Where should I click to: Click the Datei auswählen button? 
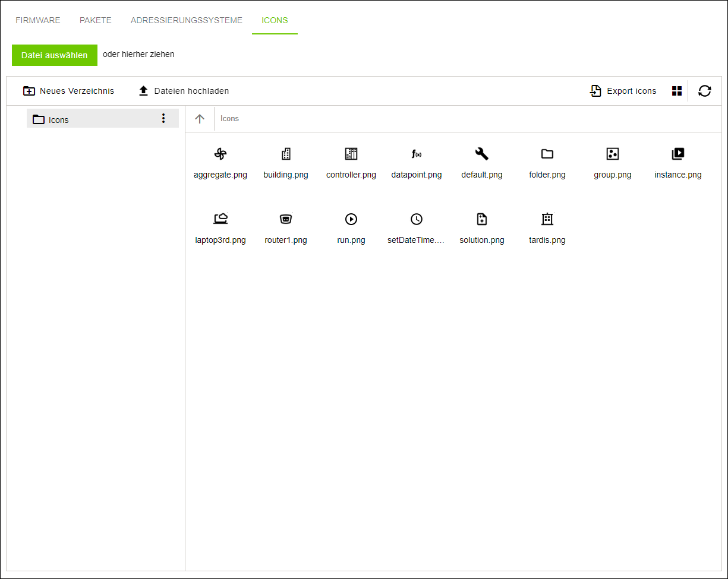coord(55,55)
